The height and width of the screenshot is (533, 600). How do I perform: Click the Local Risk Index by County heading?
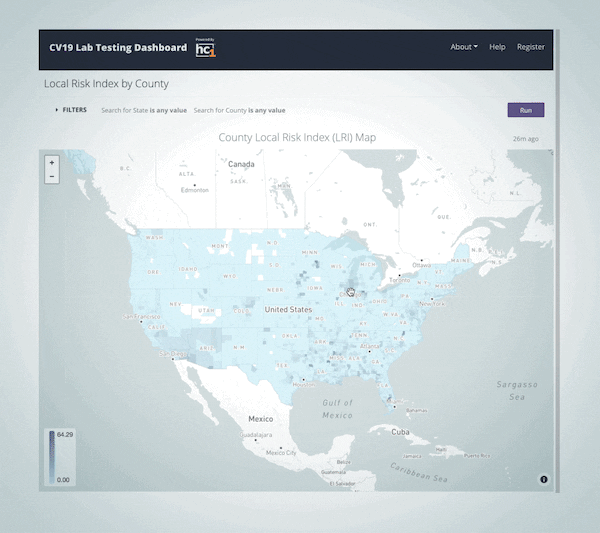tap(106, 83)
